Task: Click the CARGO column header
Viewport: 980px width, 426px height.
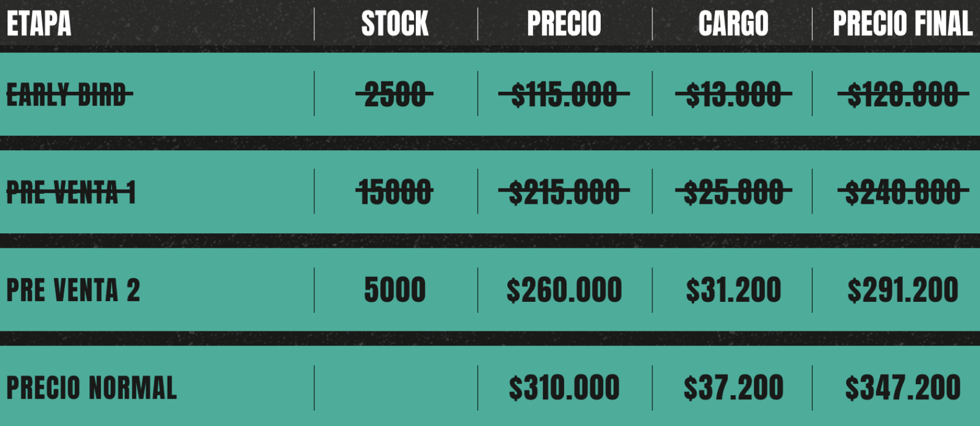Action: click(x=733, y=24)
